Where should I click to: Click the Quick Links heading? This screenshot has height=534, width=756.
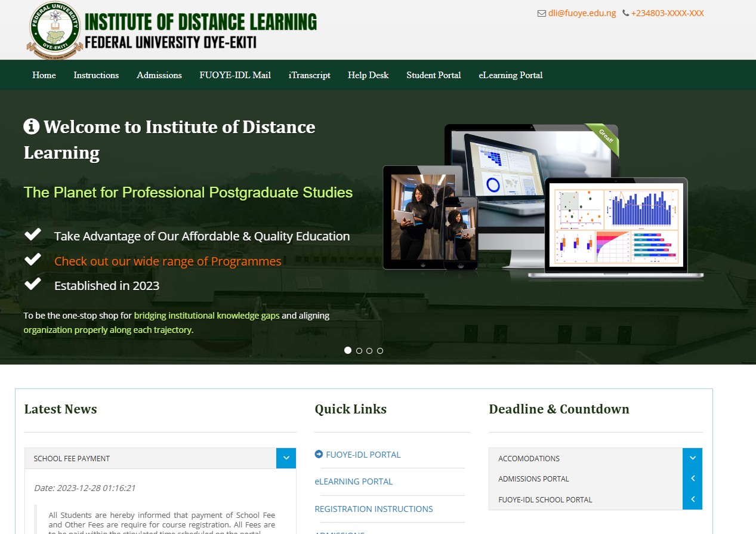[x=351, y=409]
